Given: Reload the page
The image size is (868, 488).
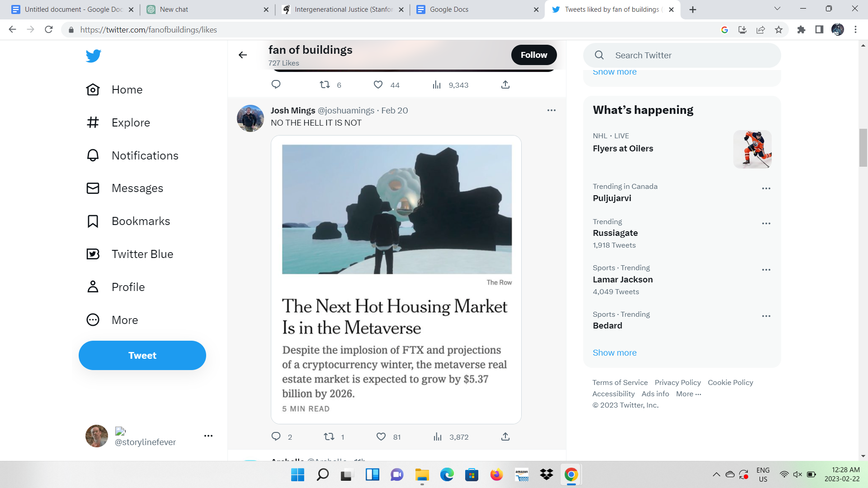Looking at the screenshot, I should tap(49, 30).
